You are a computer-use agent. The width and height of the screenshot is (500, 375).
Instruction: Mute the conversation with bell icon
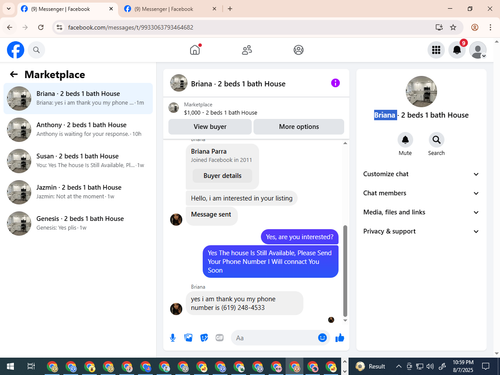pyautogui.click(x=405, y=140)
